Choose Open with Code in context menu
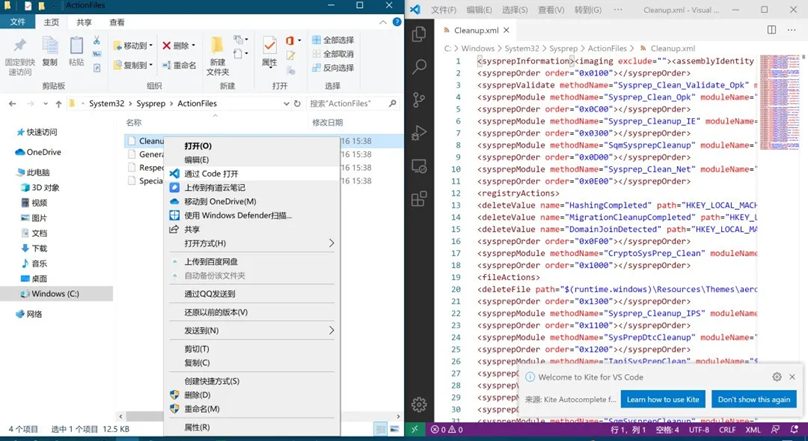The height and width of the screenshot is (441, 808). coord(252,174)
